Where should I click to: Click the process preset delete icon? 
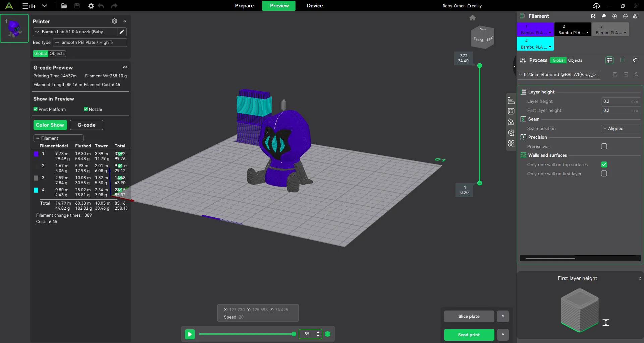(626, 74)
